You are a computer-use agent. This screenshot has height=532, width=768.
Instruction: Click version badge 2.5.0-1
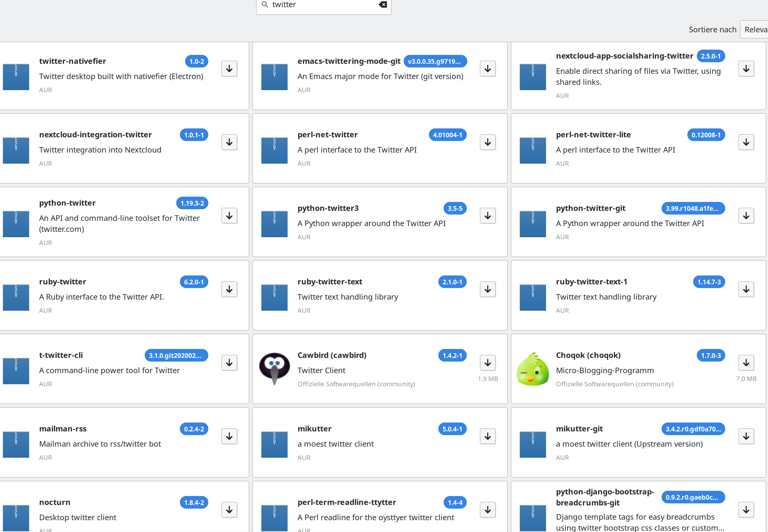[x=711, y=56]
